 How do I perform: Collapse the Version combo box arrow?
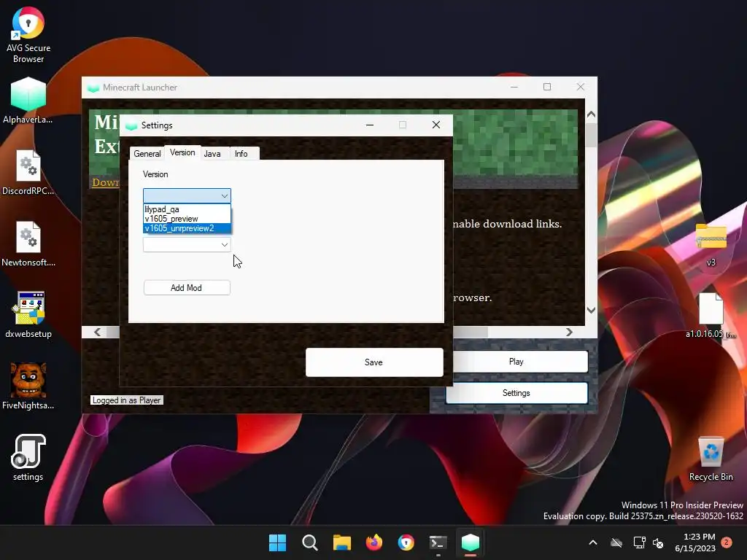225,195
